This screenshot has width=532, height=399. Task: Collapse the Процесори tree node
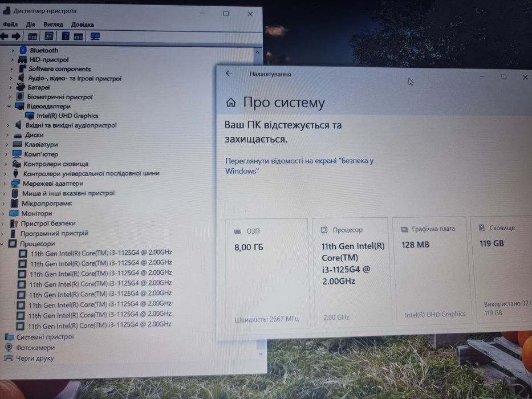pyautogui.click(x=2, y=243)
